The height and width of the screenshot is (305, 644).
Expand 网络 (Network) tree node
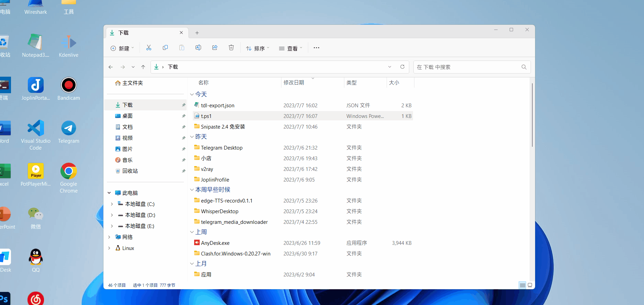109,237
